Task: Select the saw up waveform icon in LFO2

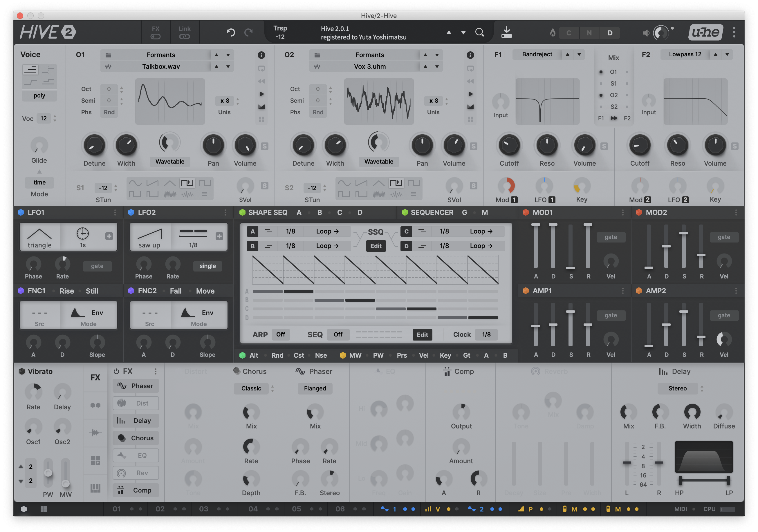Action: (x=149, y=234)
